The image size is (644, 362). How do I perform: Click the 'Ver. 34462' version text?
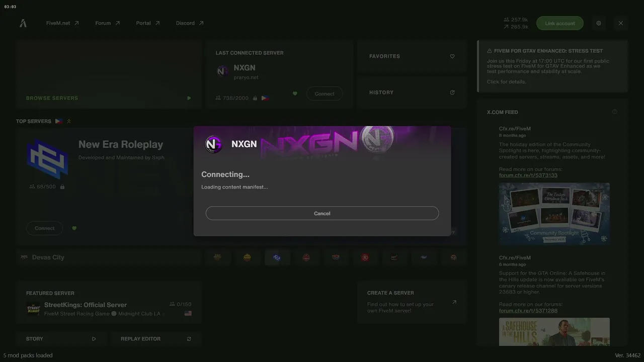[x=628, y=355]
